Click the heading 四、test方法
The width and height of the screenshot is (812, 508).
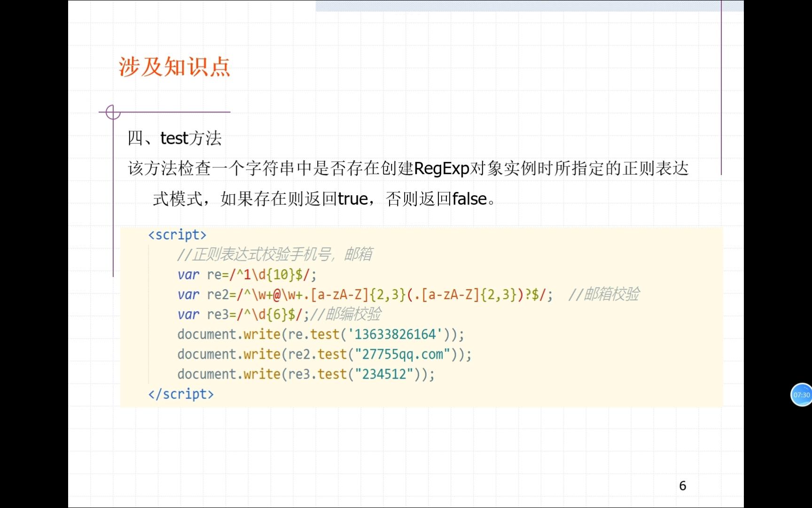174,138
